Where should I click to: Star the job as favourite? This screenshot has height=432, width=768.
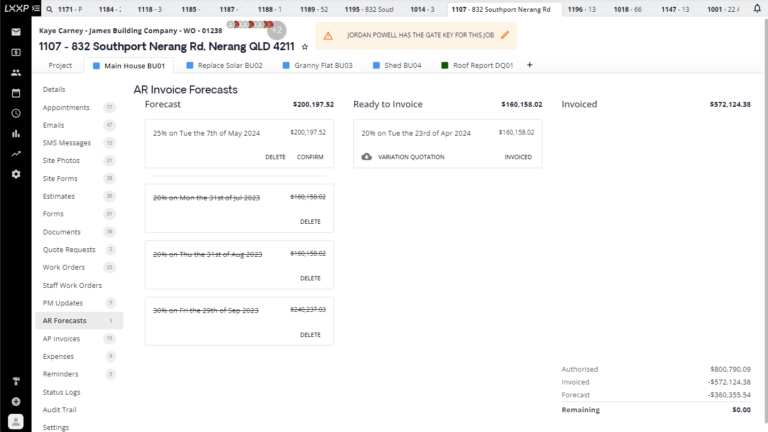(305, 47)
